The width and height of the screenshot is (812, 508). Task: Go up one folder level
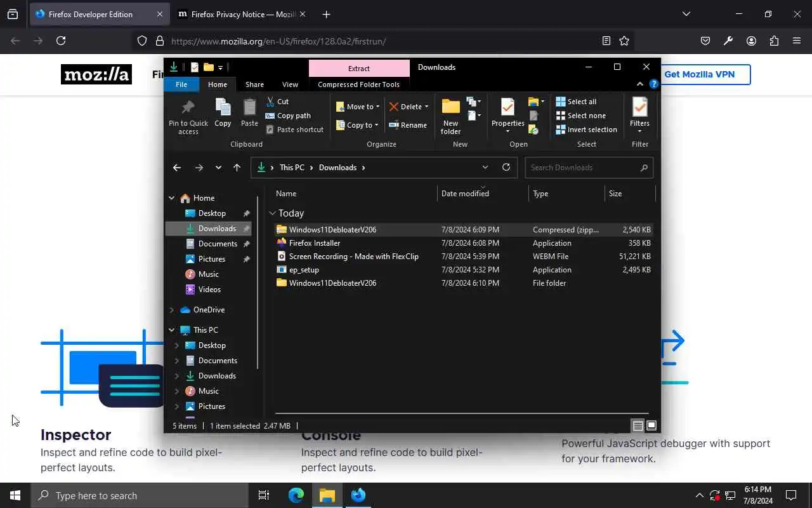237,168
